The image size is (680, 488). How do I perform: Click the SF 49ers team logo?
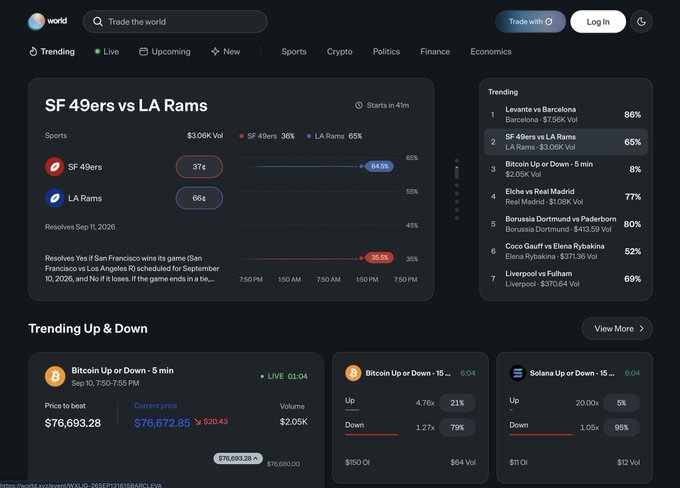55,167
